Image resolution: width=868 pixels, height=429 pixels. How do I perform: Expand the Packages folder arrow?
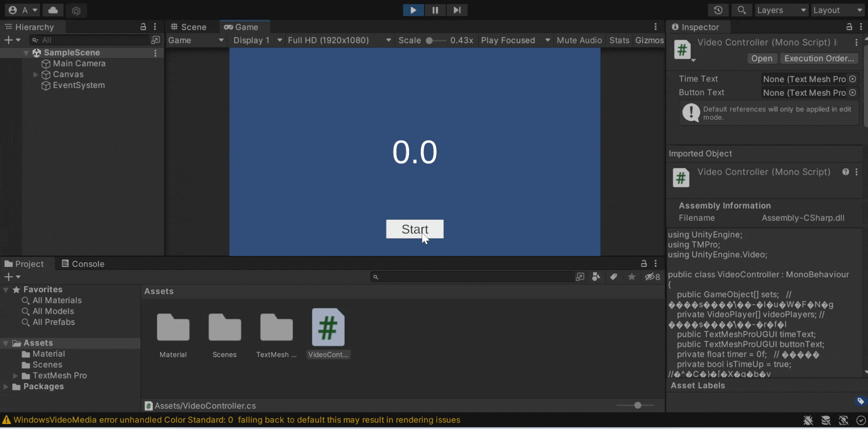pos(6,387)
